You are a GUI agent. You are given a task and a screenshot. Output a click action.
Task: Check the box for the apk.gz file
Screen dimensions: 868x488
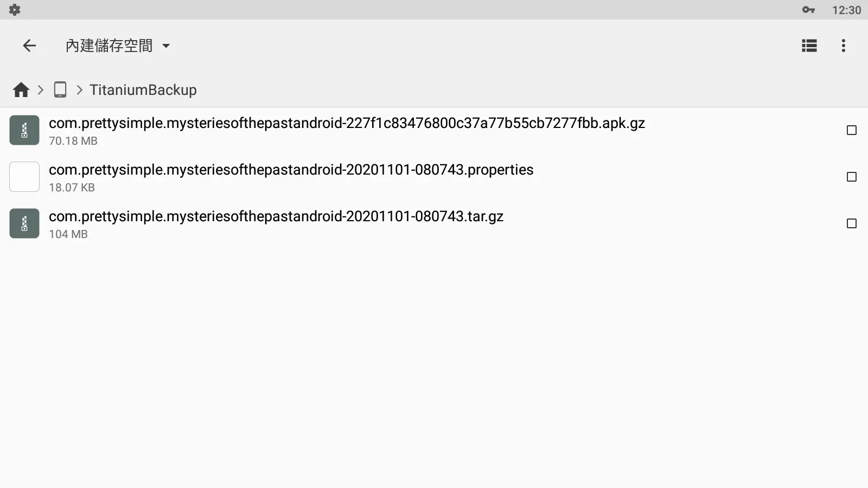click(x=852, y=130)
